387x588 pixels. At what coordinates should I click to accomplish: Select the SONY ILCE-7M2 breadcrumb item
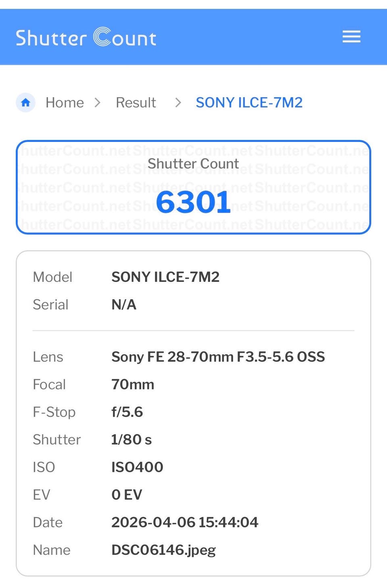(249, 102)
